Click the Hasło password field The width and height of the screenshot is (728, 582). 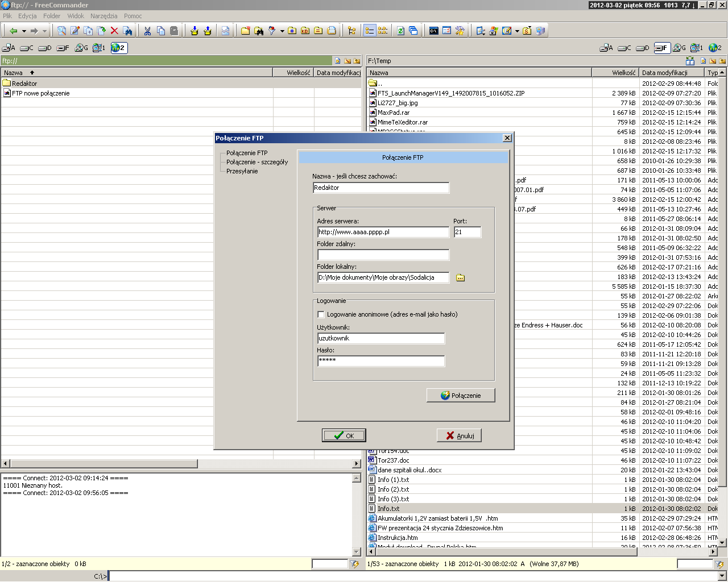point(381,361)
